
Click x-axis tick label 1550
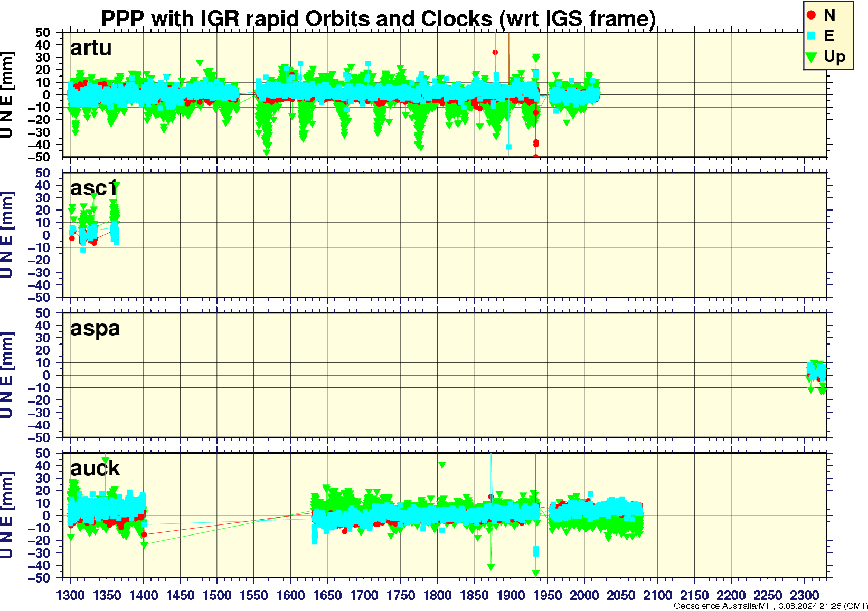254,595
